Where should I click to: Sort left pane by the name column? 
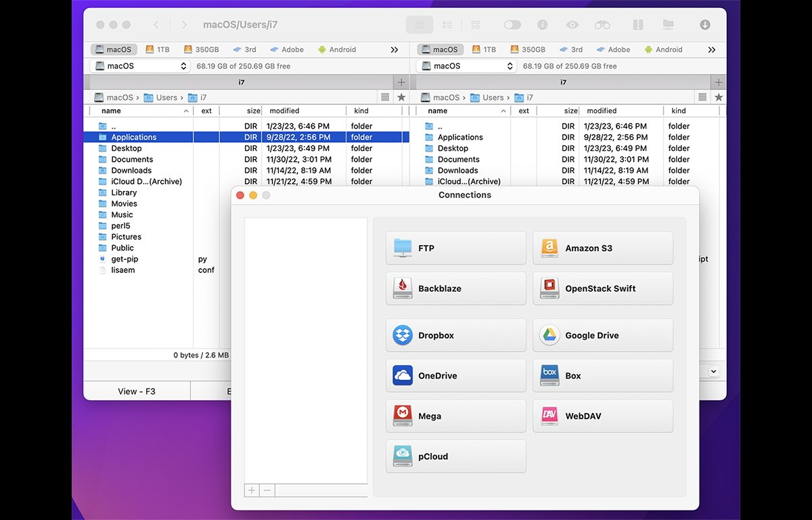click(141, 110)
